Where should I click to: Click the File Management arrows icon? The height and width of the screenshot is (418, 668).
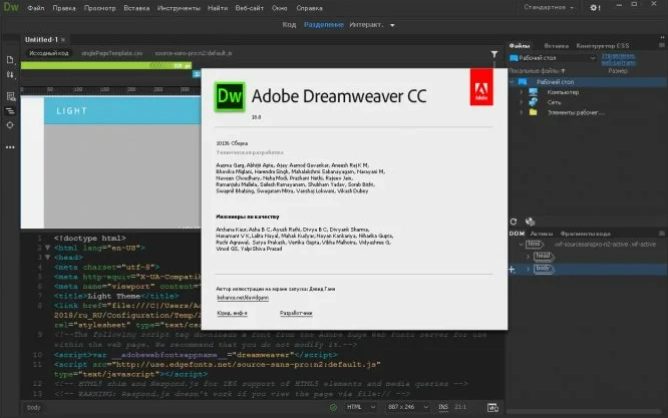point(9,76)
